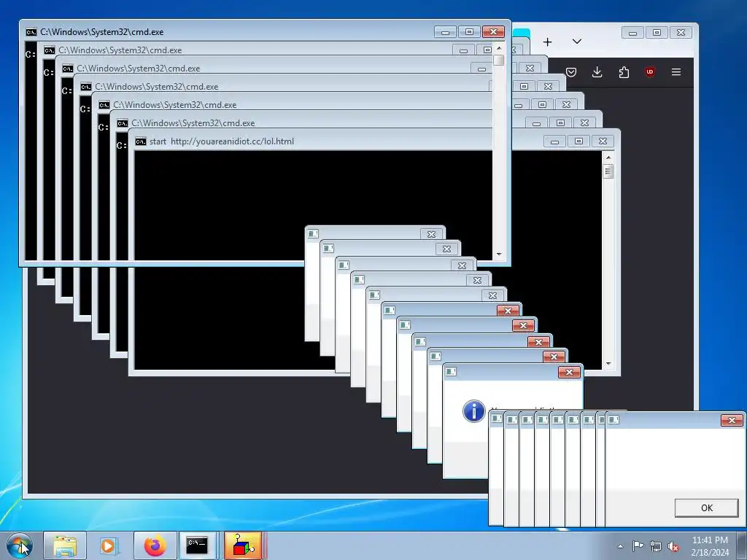
Task: Maximize the 'start http://youareanidiot.cc/lol.html' window
Action: [x=578, y=141]
